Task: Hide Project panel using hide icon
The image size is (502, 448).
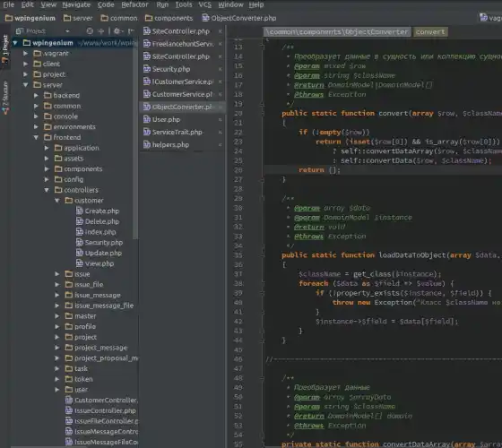Action: click(x=131, y=31)
